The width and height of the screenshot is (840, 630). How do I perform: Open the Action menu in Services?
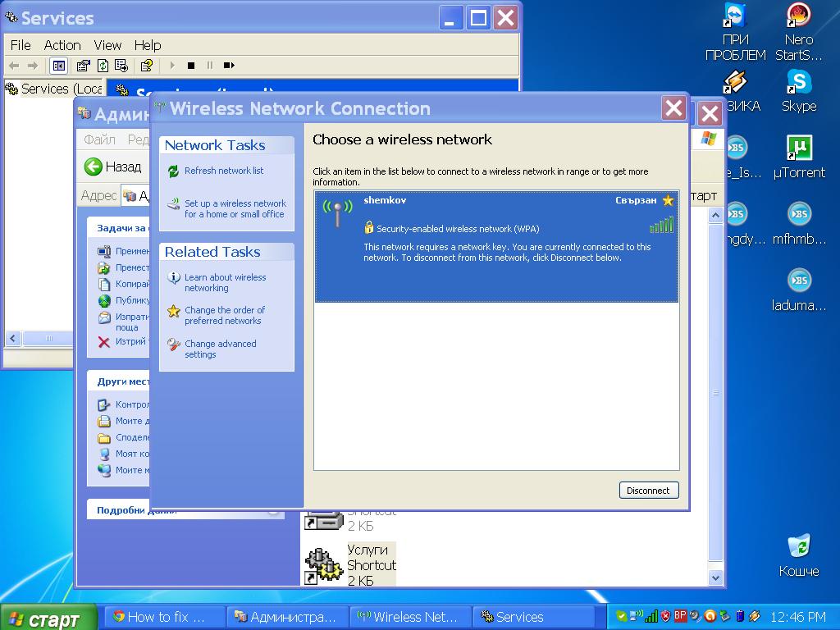pos(62,45)
